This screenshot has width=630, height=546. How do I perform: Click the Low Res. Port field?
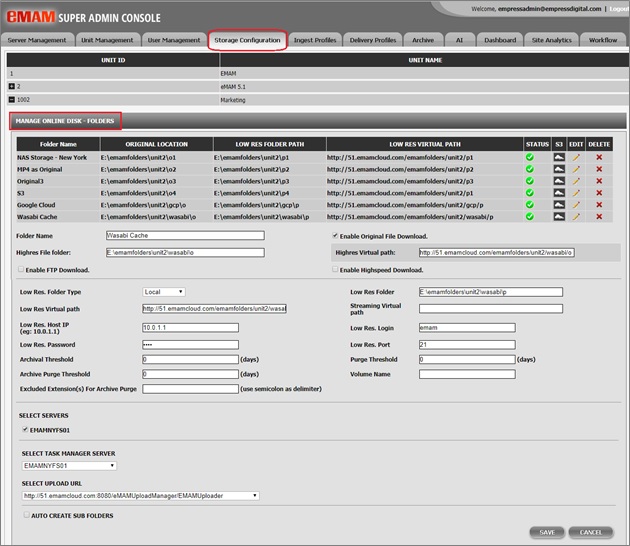[x=467, y=344]
